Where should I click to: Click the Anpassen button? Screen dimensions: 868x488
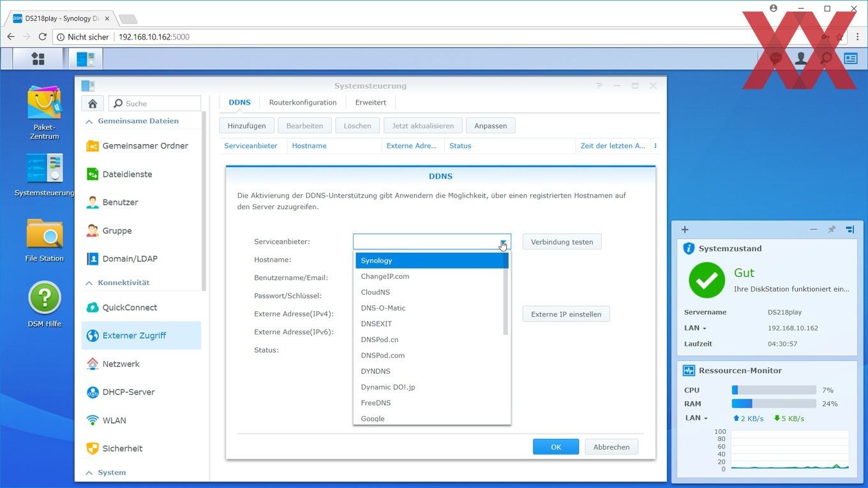pyautogui.click(x=491, y=126)
